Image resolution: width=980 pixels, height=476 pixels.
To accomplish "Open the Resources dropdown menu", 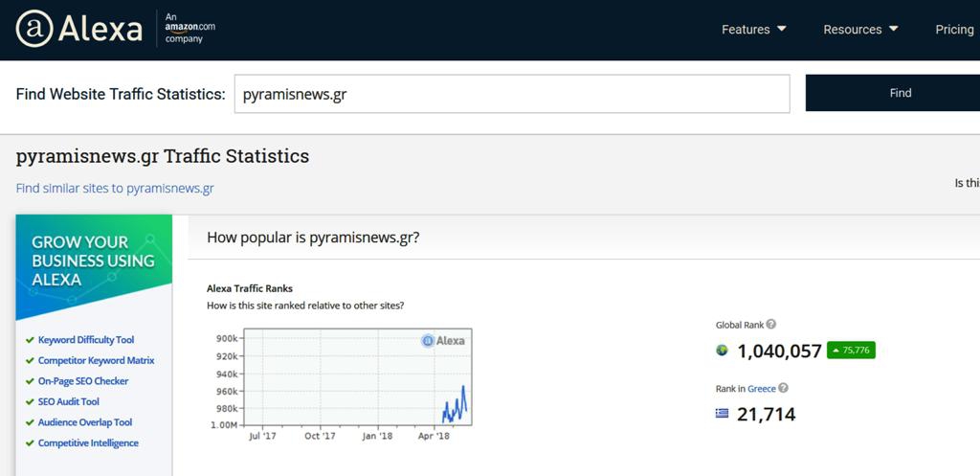I will [x=860, y=30].
